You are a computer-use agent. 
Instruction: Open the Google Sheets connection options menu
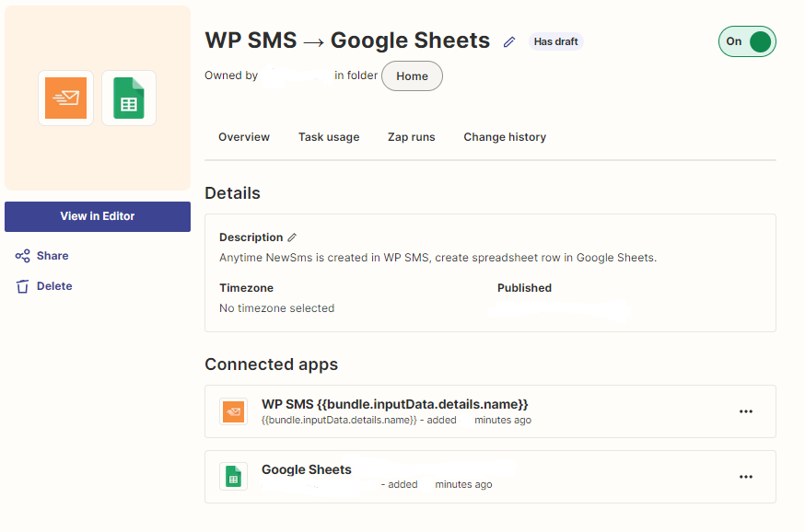coord(746,477)
